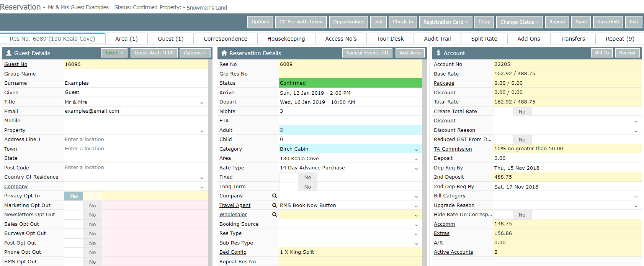
Task: Open the Housekeeping tab
Action: click(x=286, y=39)
